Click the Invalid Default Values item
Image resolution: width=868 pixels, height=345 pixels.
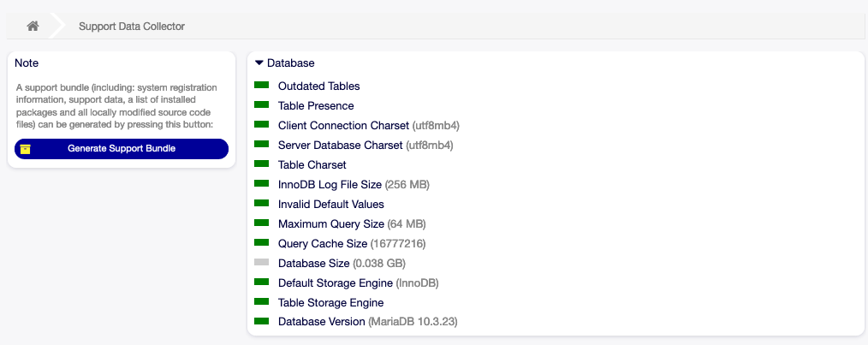point(330,205)
